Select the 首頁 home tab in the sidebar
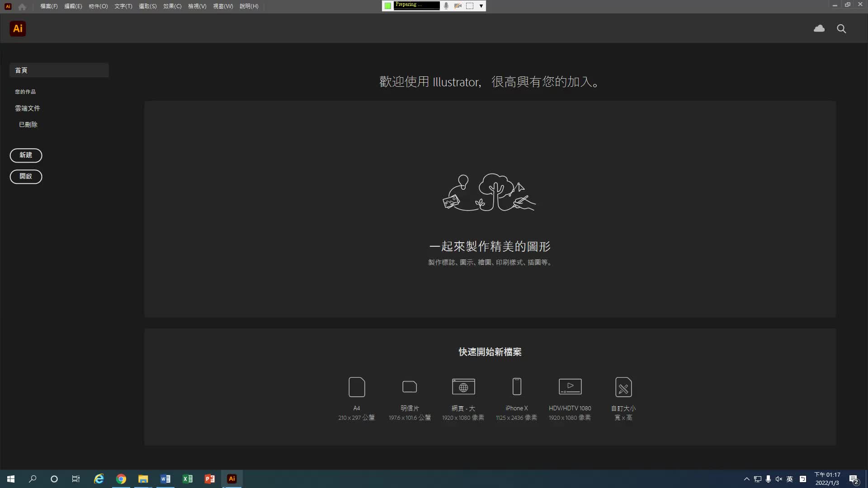 point(59,70)
